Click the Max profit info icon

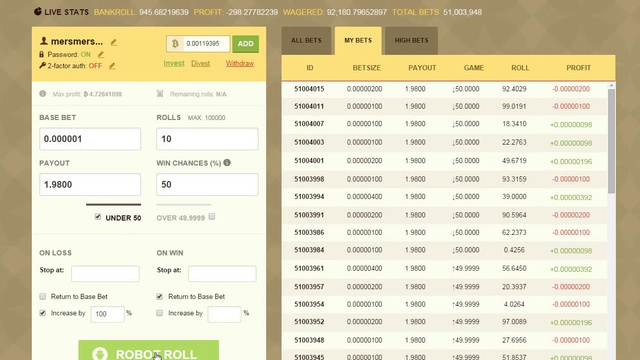tap(43, 93)
